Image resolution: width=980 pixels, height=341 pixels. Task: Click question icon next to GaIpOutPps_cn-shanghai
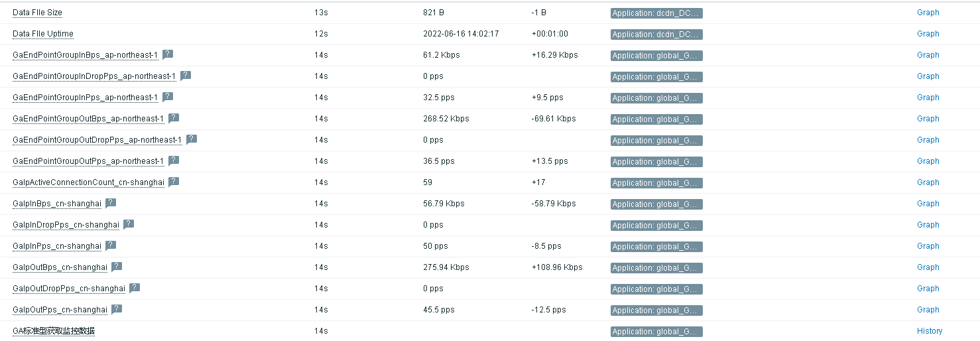click(117, 309)
